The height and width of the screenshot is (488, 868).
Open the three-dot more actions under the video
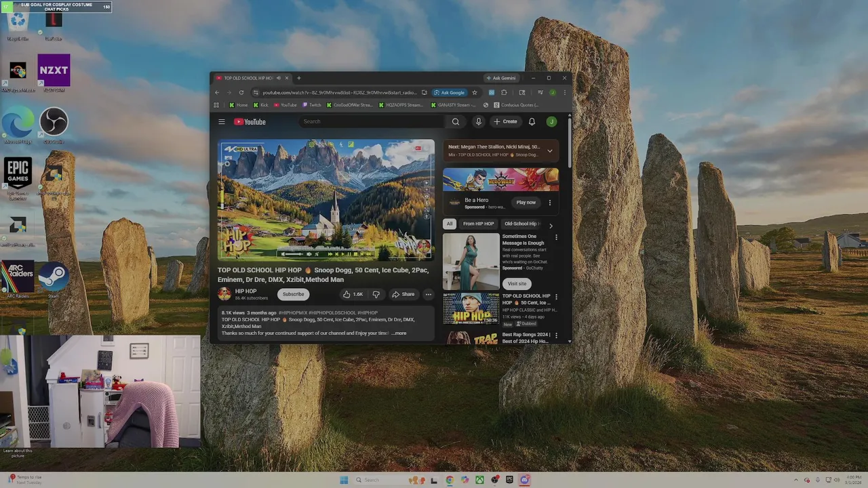point(428,294)
